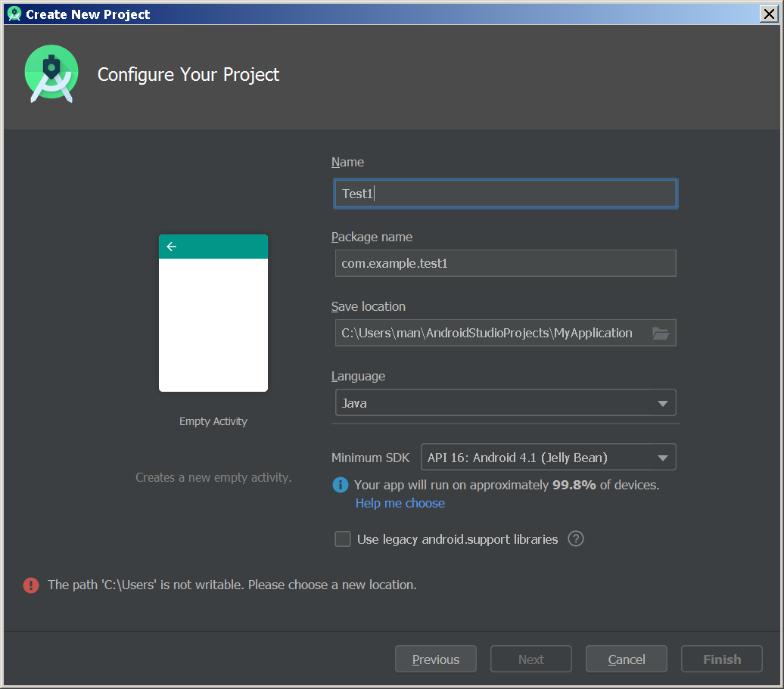Viewport: 784px width, 689px height.
Task: Click the 'Configure Your Project' heading
Action: tap(188, 74)
